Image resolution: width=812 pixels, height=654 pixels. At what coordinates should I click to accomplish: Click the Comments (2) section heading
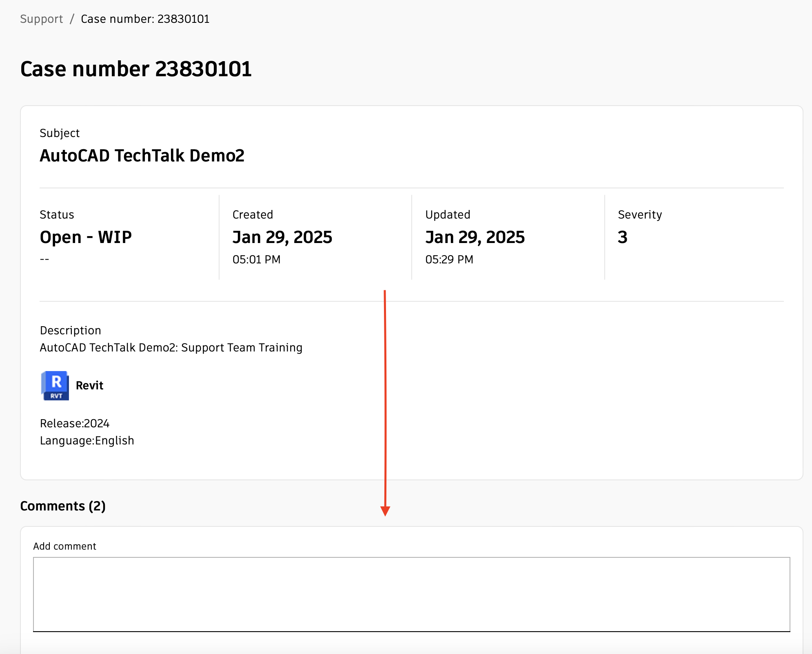pyautogui.click(x=63, y=506)
